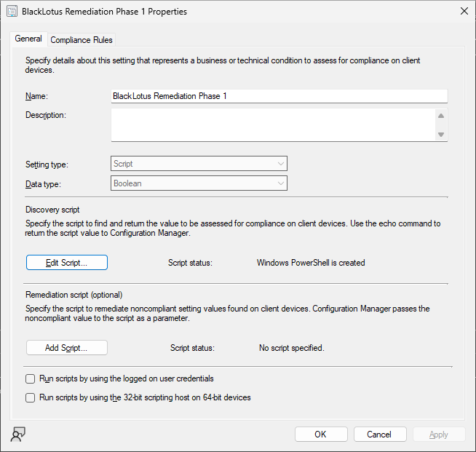Click Edit Script for discovery script
Screen dimensions: 476x452
(x=67, y=263)
